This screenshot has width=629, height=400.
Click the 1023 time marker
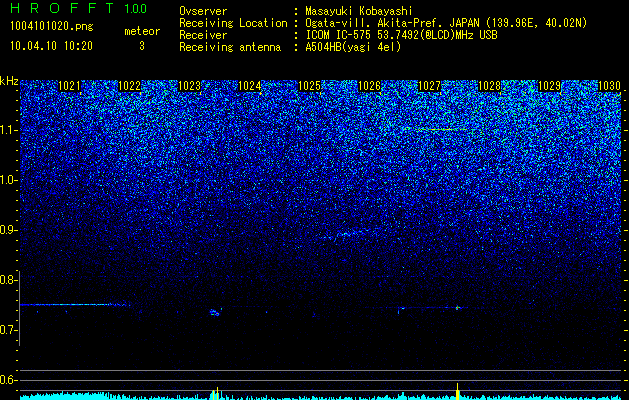click(189, 86)
